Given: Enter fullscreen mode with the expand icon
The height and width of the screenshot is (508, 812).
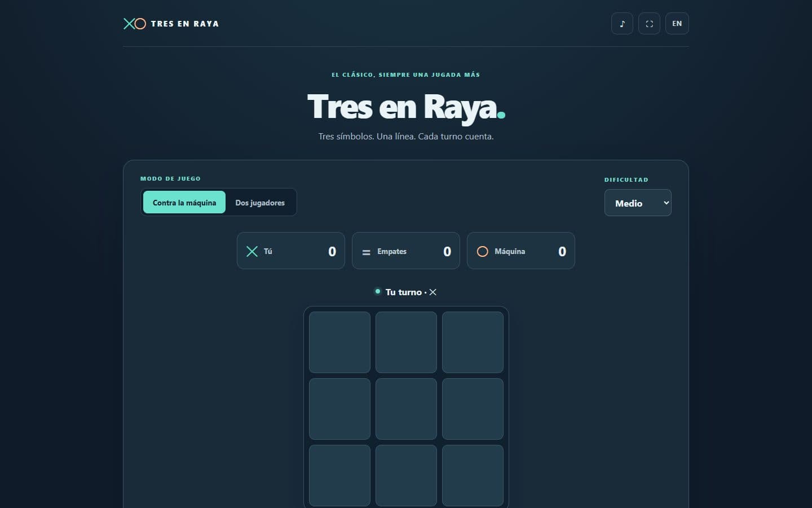Looking at the screenshot, I should pyautogui.click(x=649, y=24).
